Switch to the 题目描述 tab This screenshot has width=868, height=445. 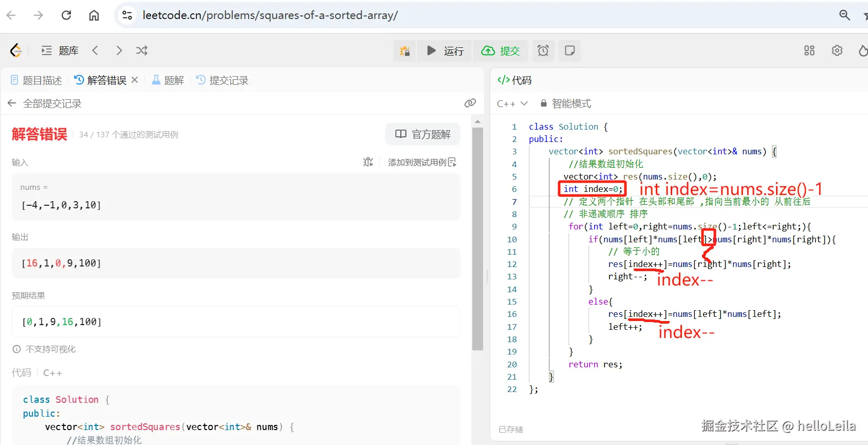pos(36,80)
